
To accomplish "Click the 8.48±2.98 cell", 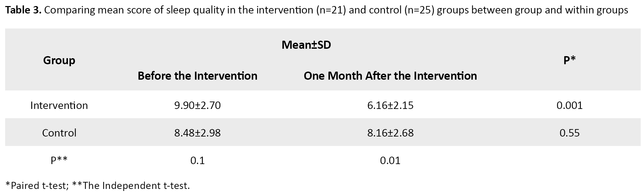I will pyautogui.click(x=197, y=133).
